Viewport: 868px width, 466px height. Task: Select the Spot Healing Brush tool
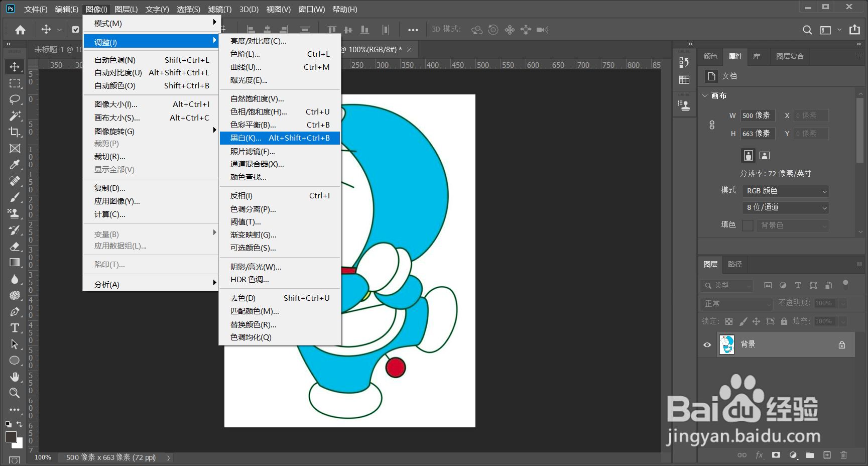pyautogui.click(x=15, y=181)
